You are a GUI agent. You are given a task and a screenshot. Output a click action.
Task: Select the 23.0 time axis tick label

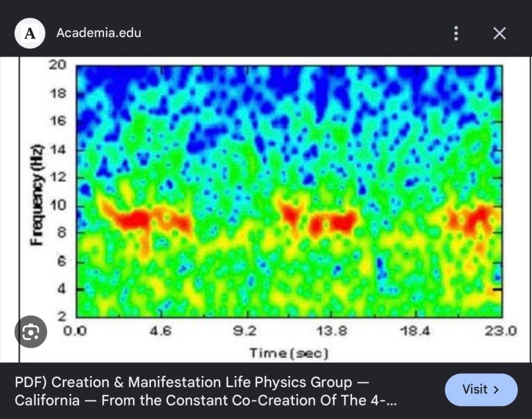[500, 331]
